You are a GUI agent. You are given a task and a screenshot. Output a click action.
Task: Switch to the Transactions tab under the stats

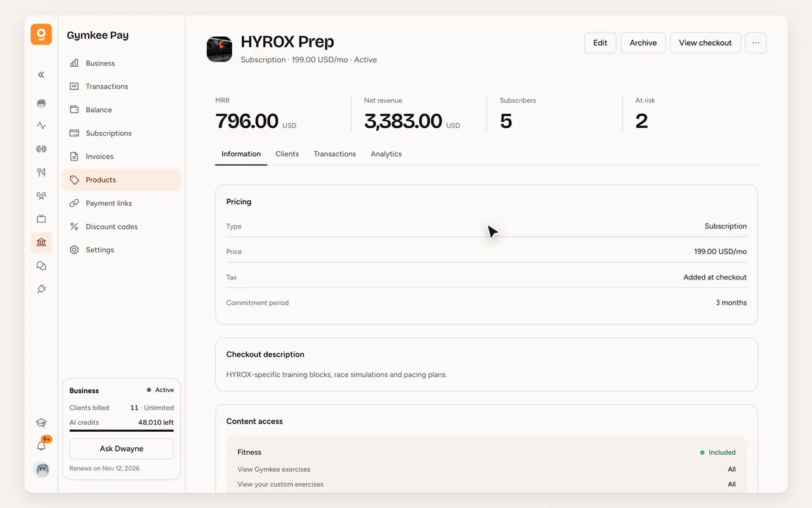(x=335, y=154)
